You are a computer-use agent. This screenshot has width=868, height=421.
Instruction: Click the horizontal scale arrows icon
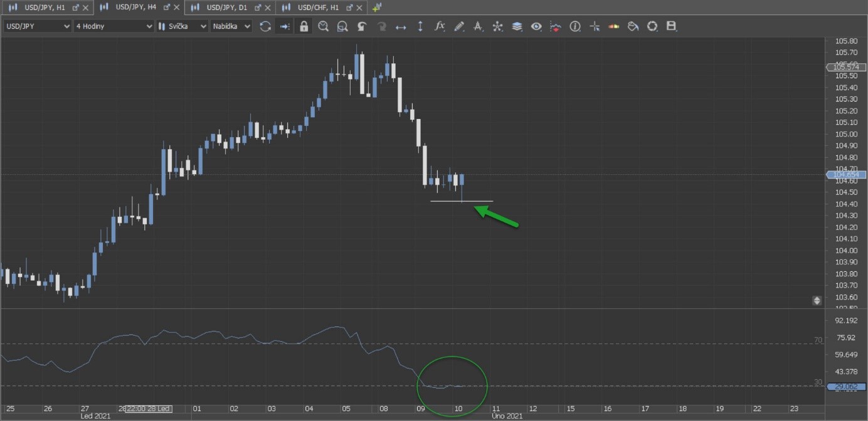click(401, 26)
